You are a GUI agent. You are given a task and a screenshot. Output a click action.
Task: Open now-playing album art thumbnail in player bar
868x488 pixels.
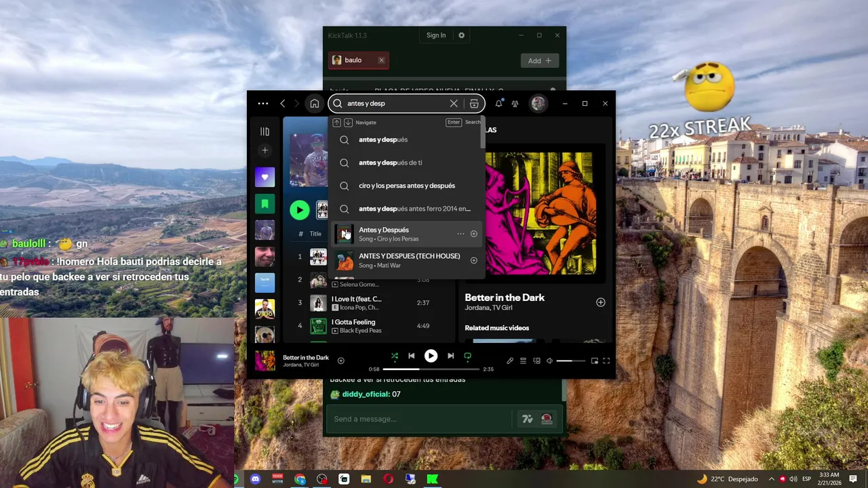pyautogui.click(x=265, y=361)
